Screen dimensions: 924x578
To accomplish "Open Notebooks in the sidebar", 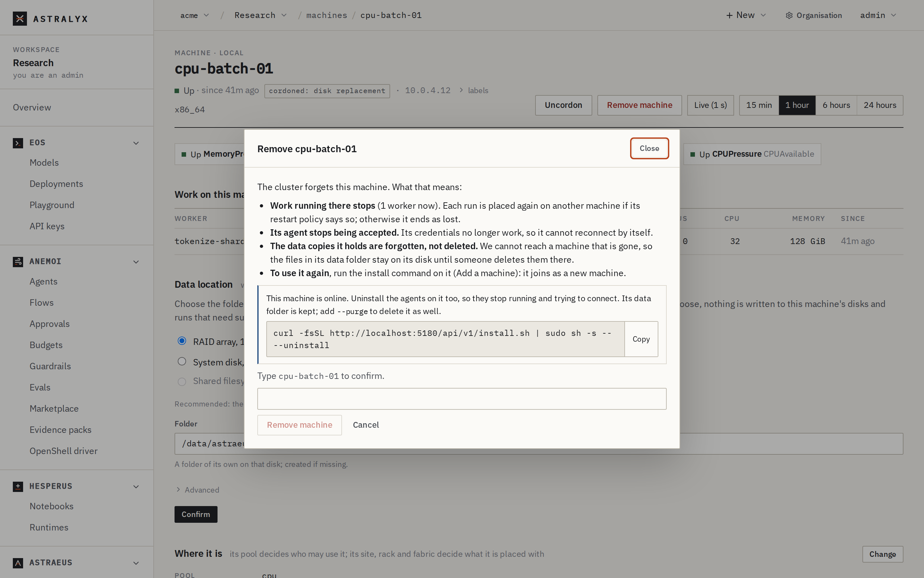I will (x=52, y=506).
